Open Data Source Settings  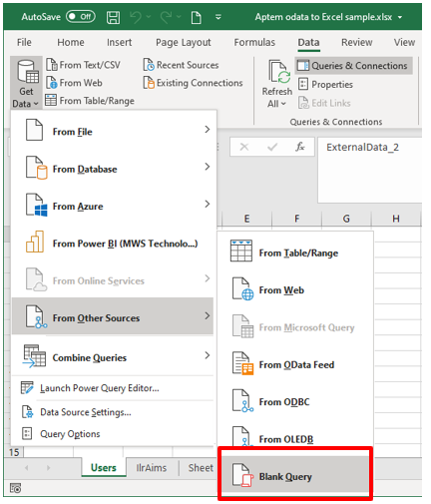(113, 412)
